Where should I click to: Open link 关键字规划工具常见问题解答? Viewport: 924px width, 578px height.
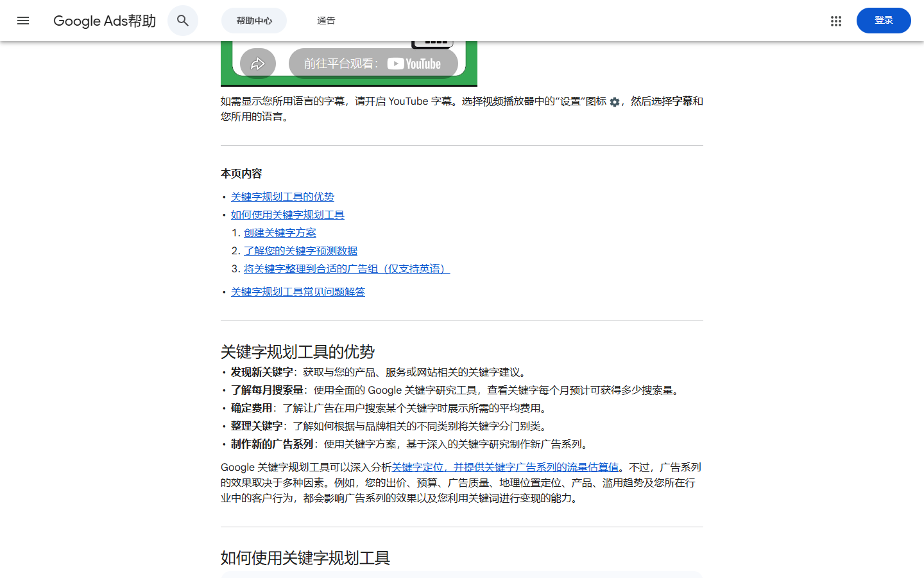click(x=298, y=292)
